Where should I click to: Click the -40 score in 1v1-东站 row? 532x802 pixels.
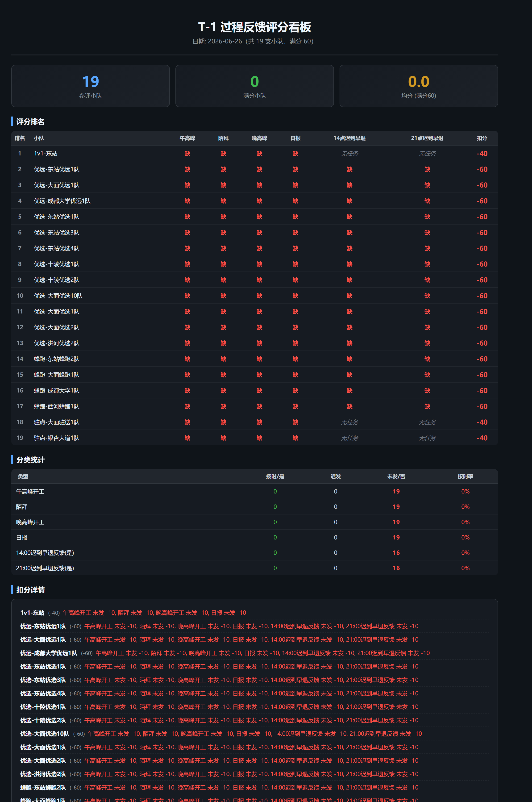[x=482, y=153]
